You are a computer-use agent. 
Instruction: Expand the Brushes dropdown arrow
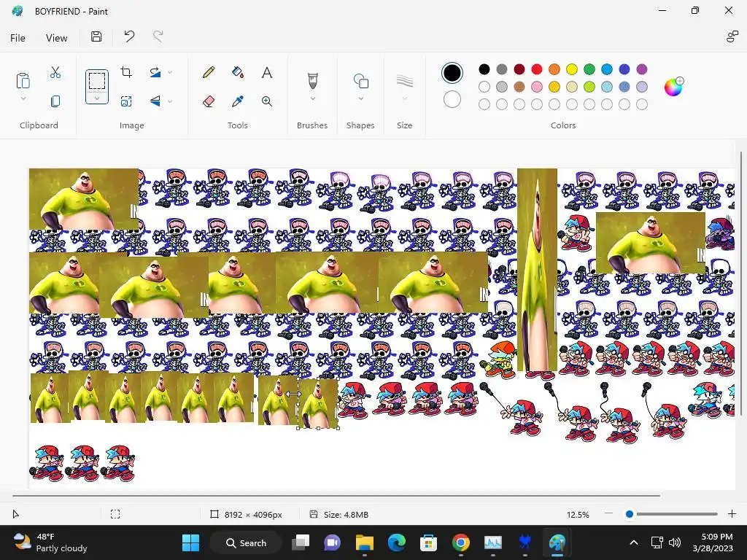click(312, 98)
